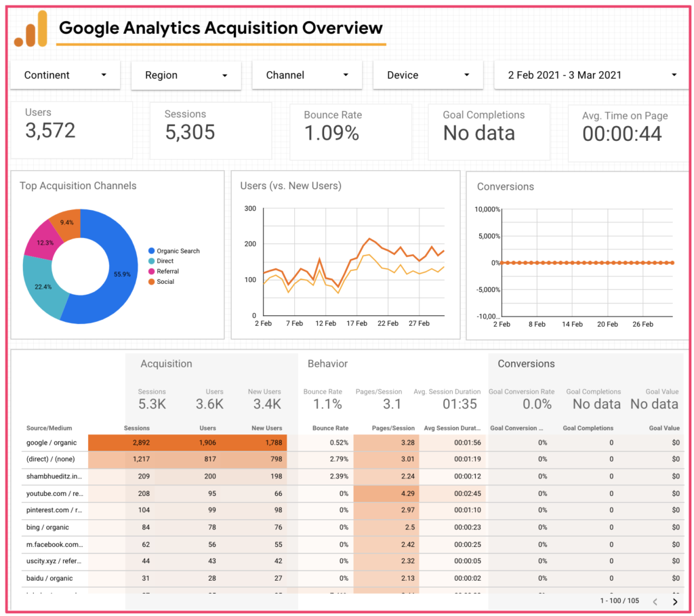The height and width of the screenshot is (616, 694).
Task: Sort by Source/Medium column header
Action: coord(49,428)
